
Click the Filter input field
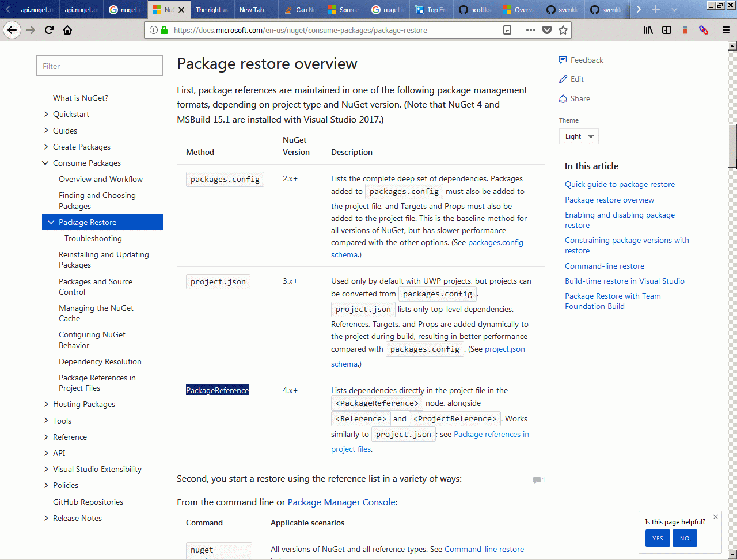[x=100, y=66]
